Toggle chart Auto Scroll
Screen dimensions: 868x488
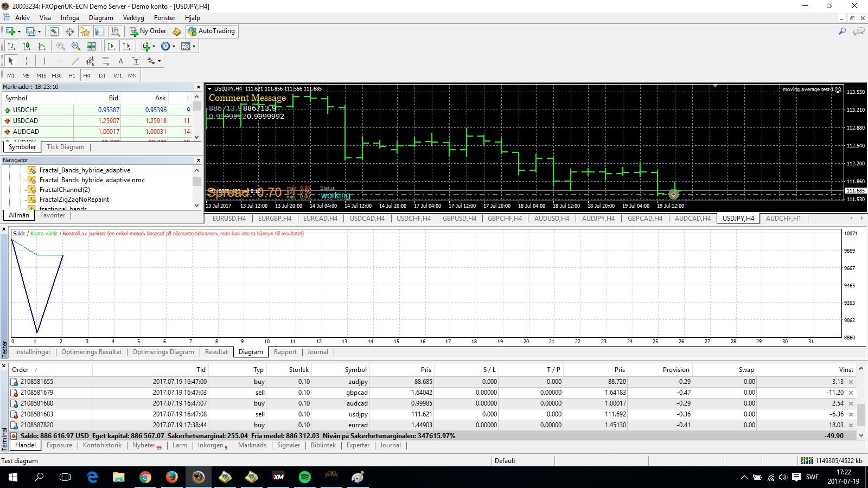coord(111,46)
